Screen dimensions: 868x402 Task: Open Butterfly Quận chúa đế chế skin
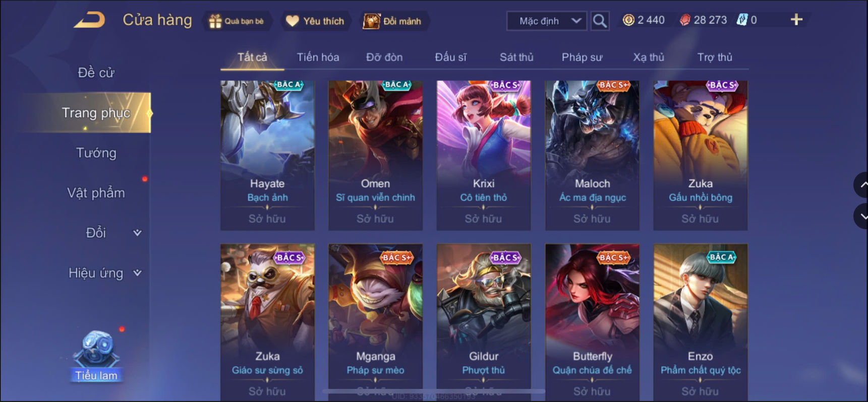coord(592,322)
